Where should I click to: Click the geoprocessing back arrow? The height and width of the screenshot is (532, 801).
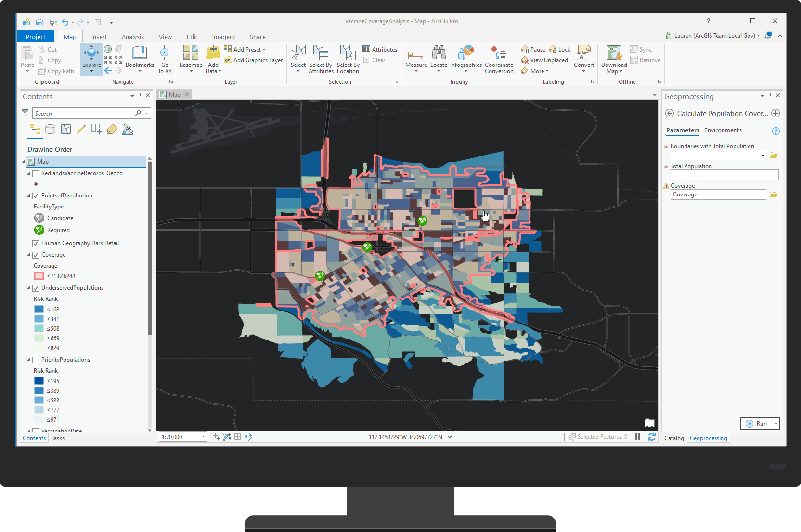pos(670,113)
